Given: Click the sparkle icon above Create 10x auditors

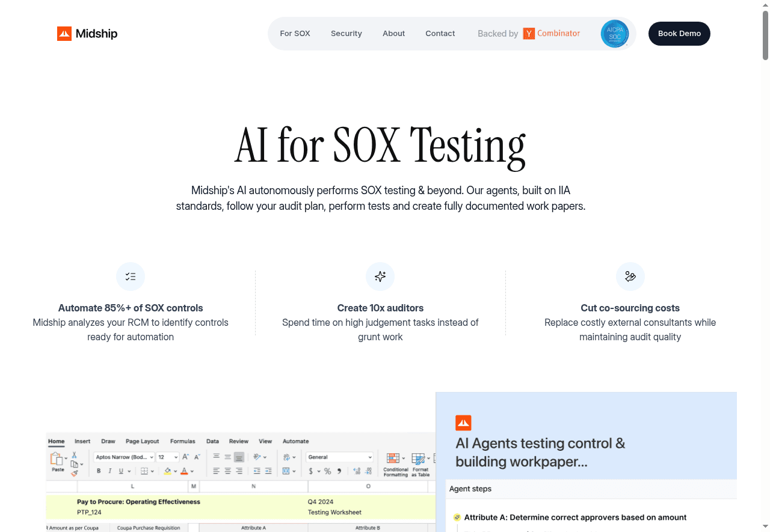Looking at the screenshot, I should tap(380, 277).
